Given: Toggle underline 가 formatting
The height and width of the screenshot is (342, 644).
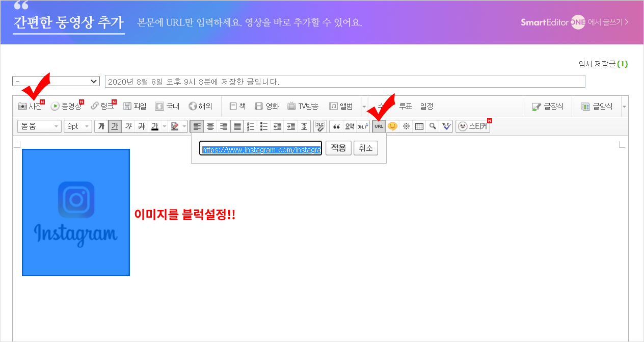Looking at the screenshot, I should pyautogui.click(x=115, y=126).
